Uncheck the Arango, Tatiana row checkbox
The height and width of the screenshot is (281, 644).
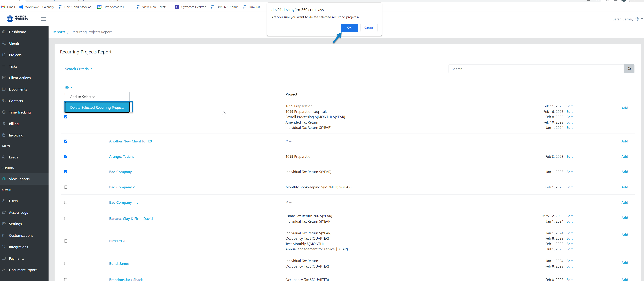(66, 156)
